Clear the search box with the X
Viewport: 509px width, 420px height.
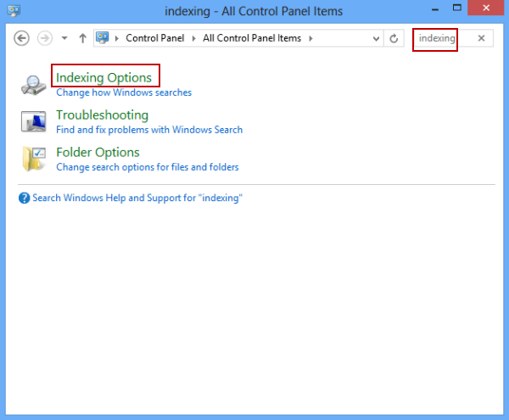point(481,38)
